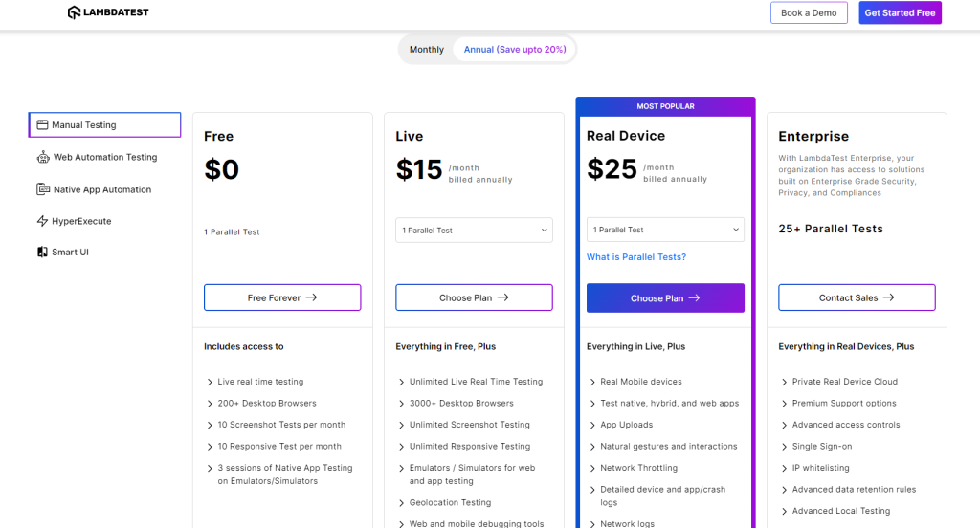Click chevron beside 10 Responsive Test per month

[x=210, y=447]
